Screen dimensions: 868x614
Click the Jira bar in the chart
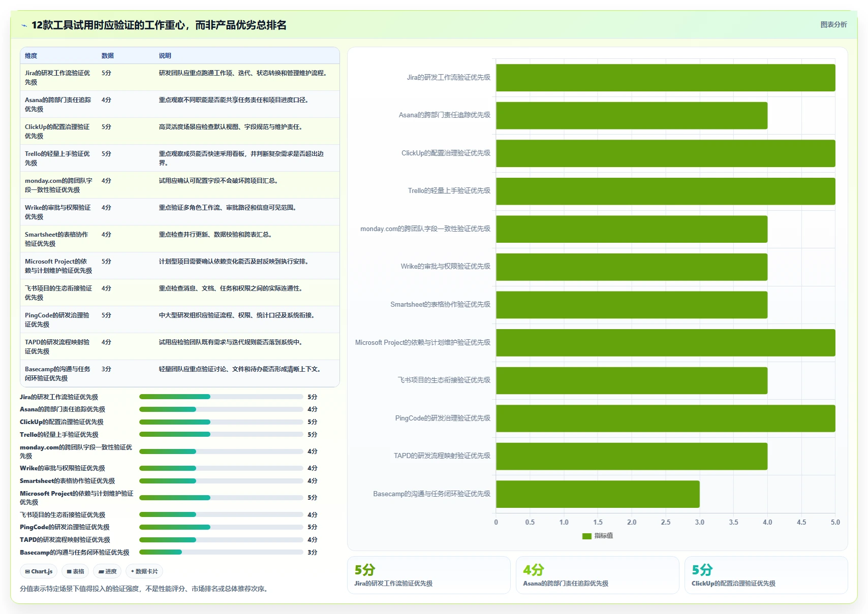click(666, 78)
